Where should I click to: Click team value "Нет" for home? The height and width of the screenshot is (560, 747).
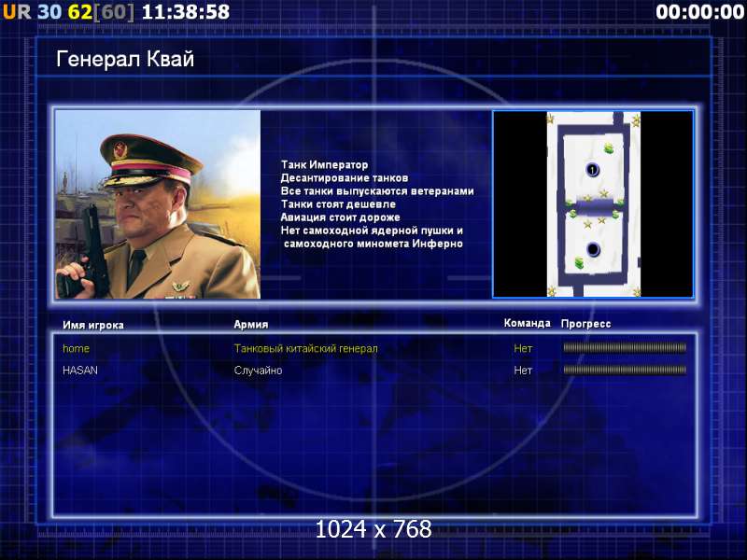(523, 348)
